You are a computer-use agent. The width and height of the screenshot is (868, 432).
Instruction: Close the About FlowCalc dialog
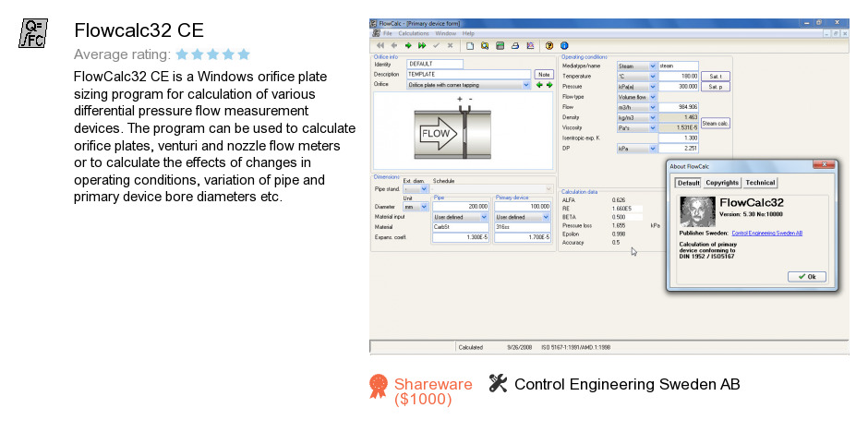(824, 165)
